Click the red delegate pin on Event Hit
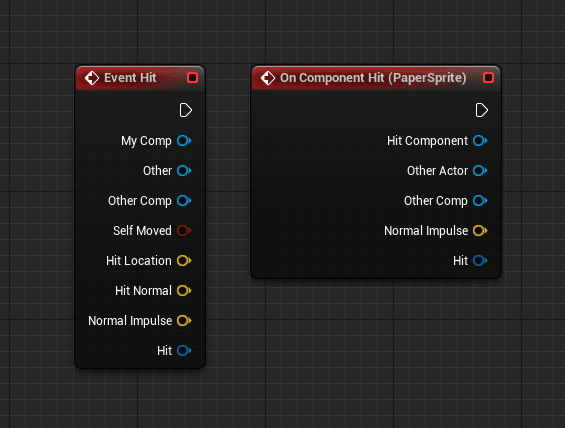The height and width of the screenshot is (428, 565). click(193, 78)
